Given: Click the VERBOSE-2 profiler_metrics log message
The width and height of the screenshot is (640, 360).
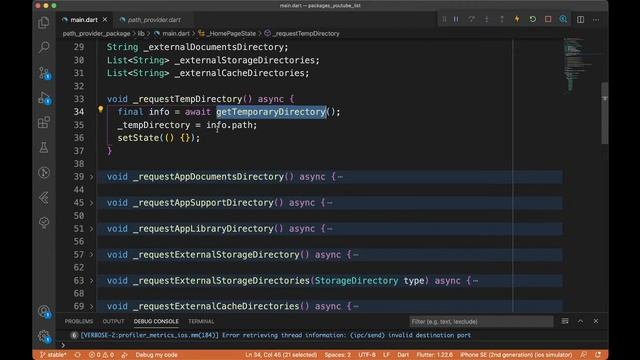Looking at the screenshot, I should tap(276, 335).
